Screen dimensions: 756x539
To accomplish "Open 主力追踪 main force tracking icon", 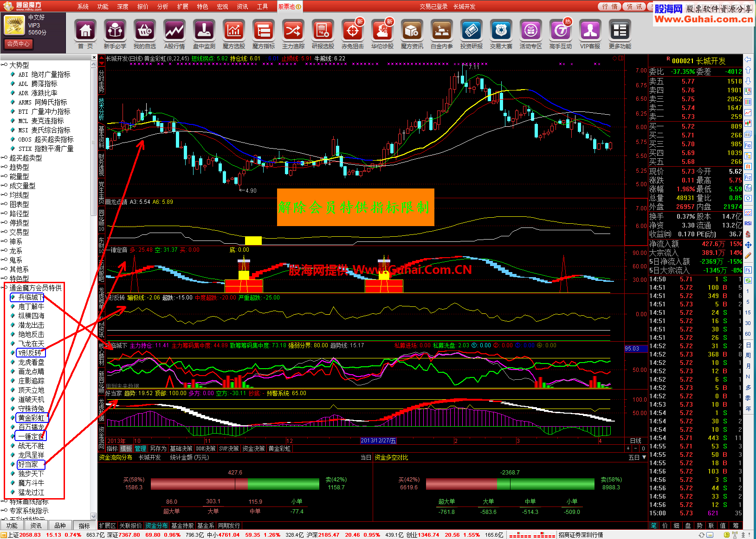I will pos(293,34).
